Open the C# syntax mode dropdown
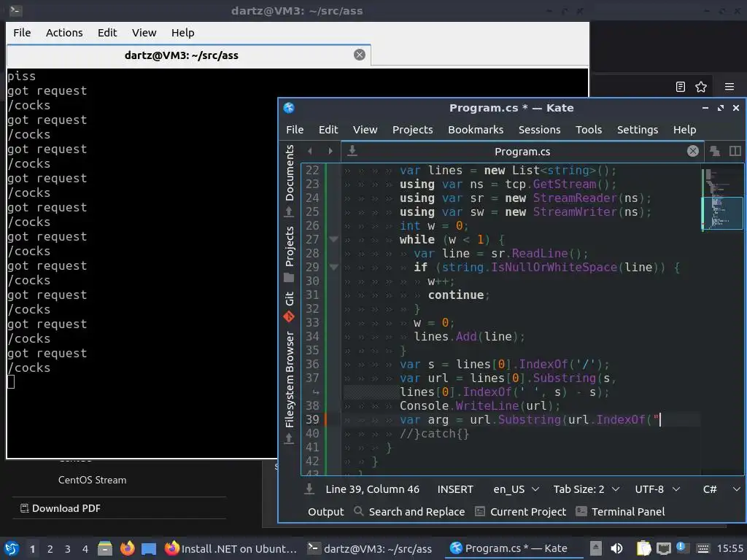The image size is (747, 560). pyautogui.click(x=721, y=489)
